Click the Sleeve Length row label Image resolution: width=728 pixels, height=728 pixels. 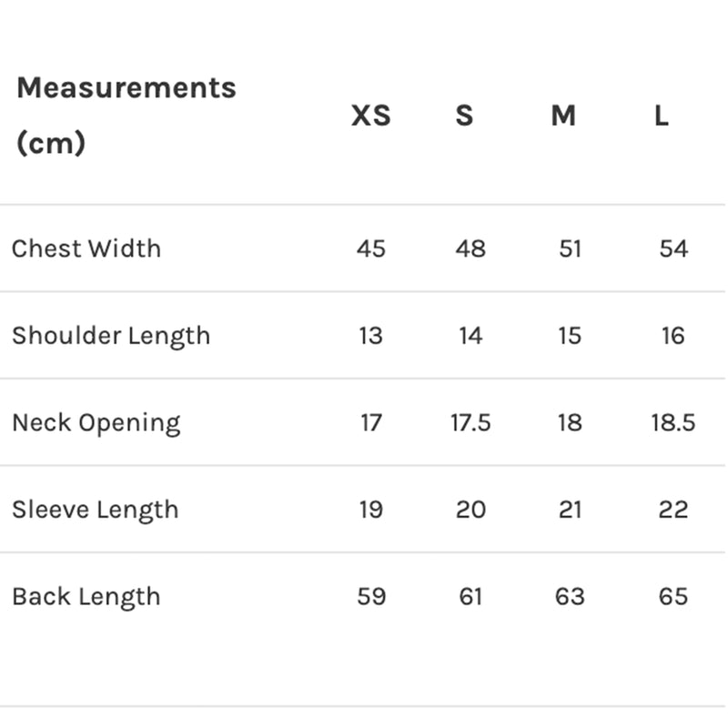tap(96, 510)
